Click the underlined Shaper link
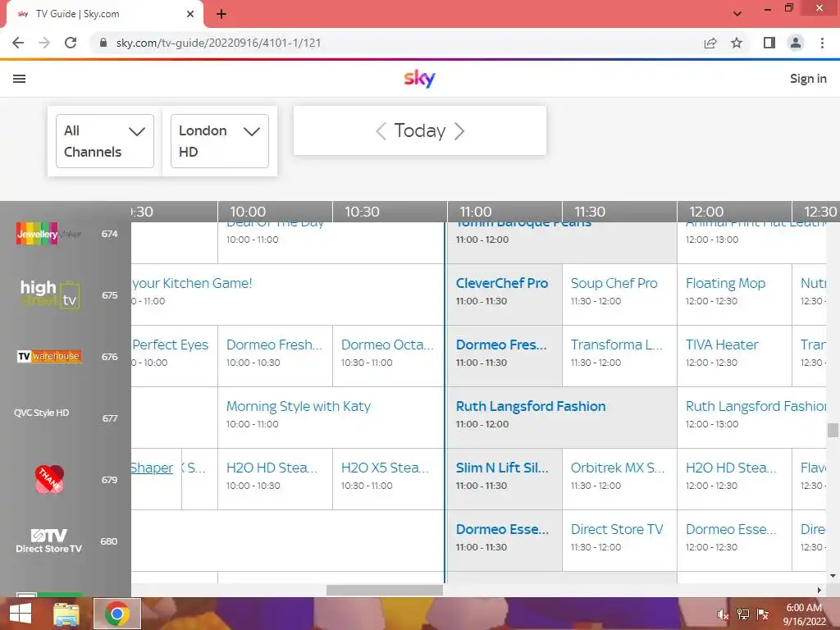Image resolution: width=840 pixels, height=630 pixels. pyautogui.click(x=152, y=468)
